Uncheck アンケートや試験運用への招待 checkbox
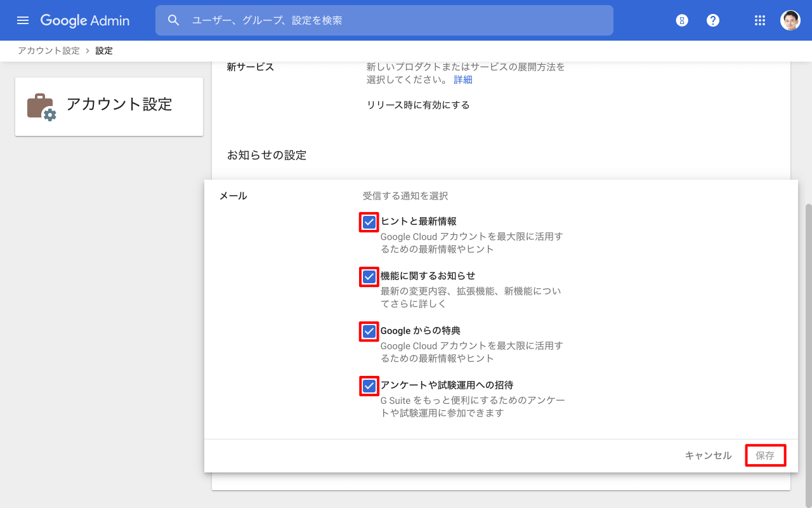Image resolution: width=812 pixels, height=508 pixels. click(x=369, y=386)
